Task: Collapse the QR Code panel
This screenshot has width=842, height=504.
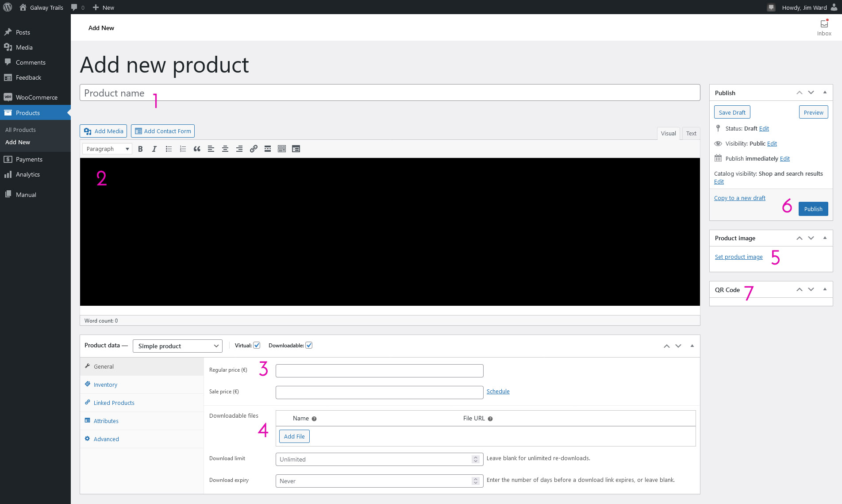Action: pyautogui.click(x=825, y=289)
